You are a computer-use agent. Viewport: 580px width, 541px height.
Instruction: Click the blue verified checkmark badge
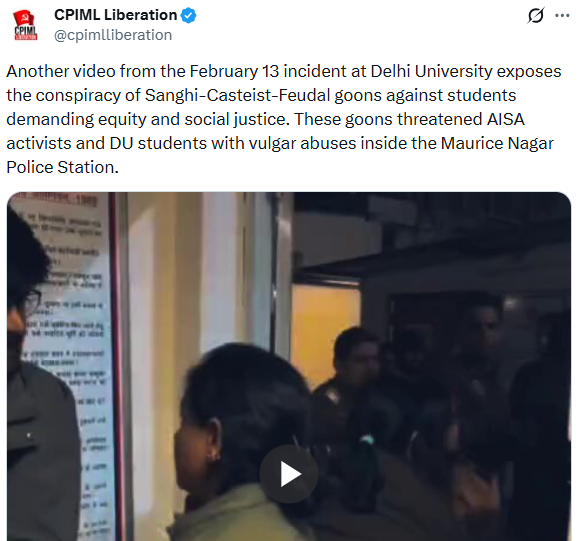pos(189,16)
